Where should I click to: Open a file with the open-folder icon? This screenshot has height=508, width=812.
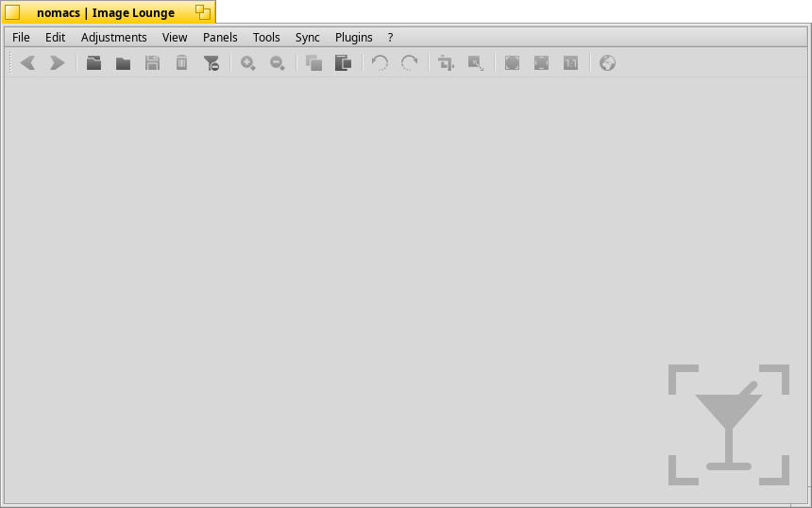click(x=93, y=63)
